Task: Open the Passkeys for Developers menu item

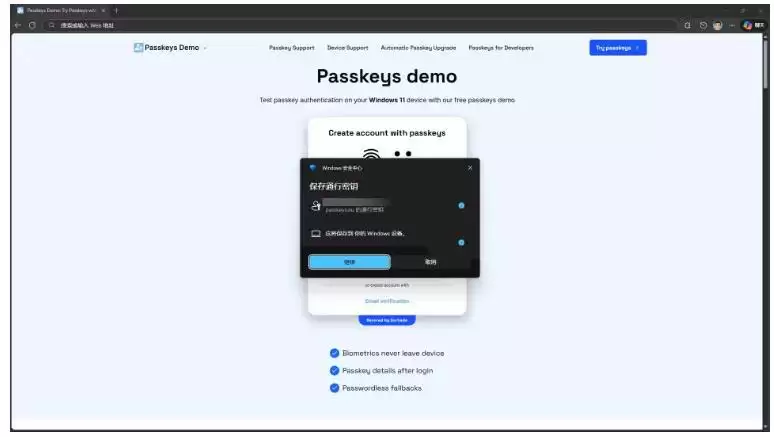Action: click(x=501, y=48)
